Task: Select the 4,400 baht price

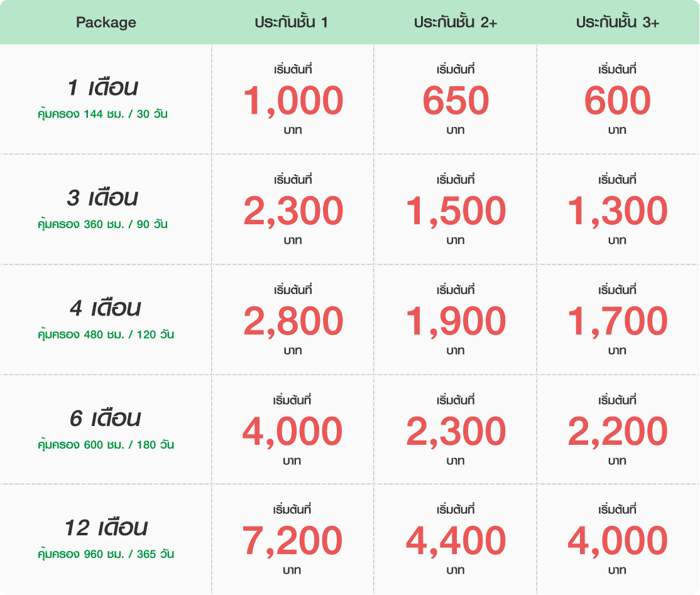Action: (x=456, y=542)
